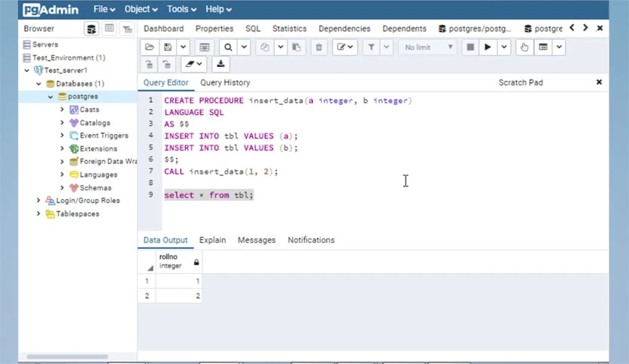Expand the Event Triggers node
This screenshot has width=629, height=364.
(62, 135)
